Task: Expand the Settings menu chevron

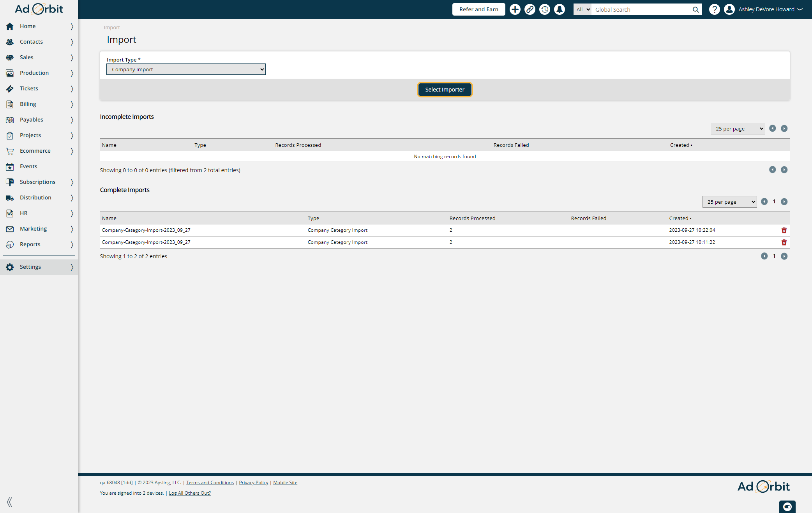Action: (x=72, y=267)
